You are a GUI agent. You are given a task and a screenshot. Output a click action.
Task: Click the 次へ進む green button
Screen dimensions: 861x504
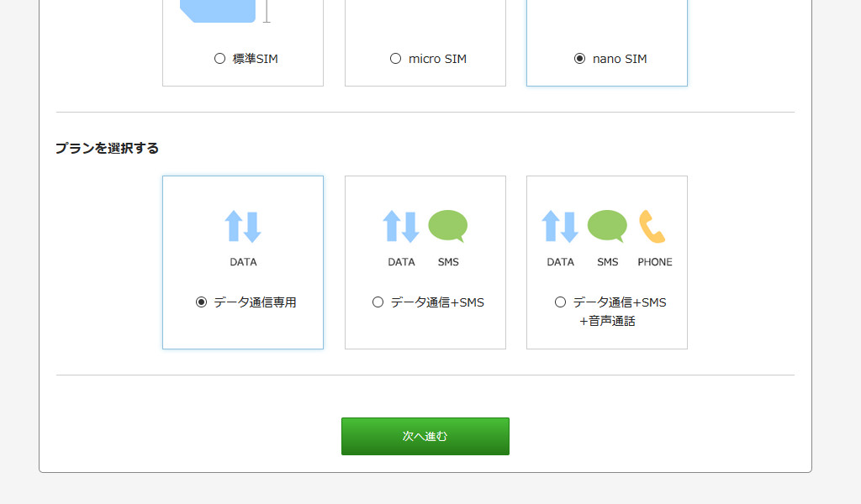(x=425, y=436)
